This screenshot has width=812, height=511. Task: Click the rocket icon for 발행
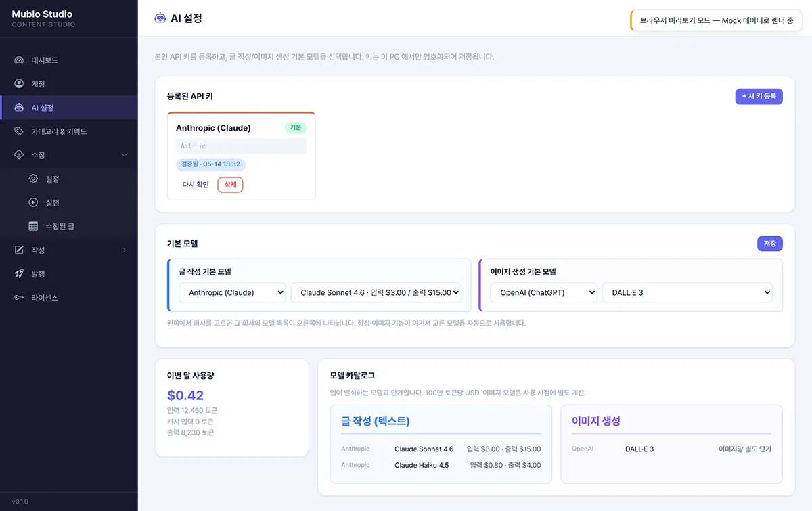[x=19, y=274]
